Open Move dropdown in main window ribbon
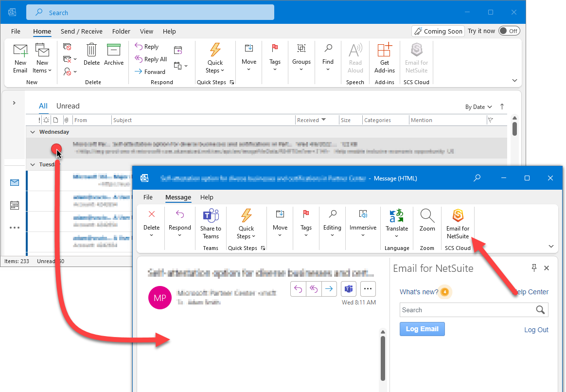Image resolution: width=566 pixels, height=392 pixels. pyautogui.click(x=248, y=58)
